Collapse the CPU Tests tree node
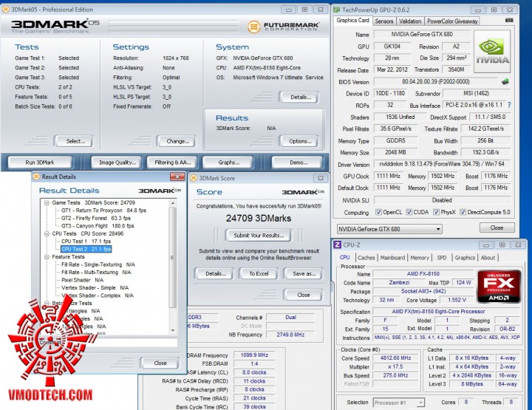The width and height of the screenshot is (532, 410). click(47, 233)
